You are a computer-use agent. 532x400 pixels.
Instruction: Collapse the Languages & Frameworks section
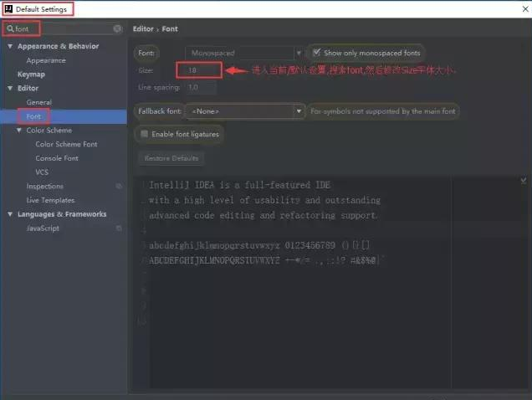[10, 214]
